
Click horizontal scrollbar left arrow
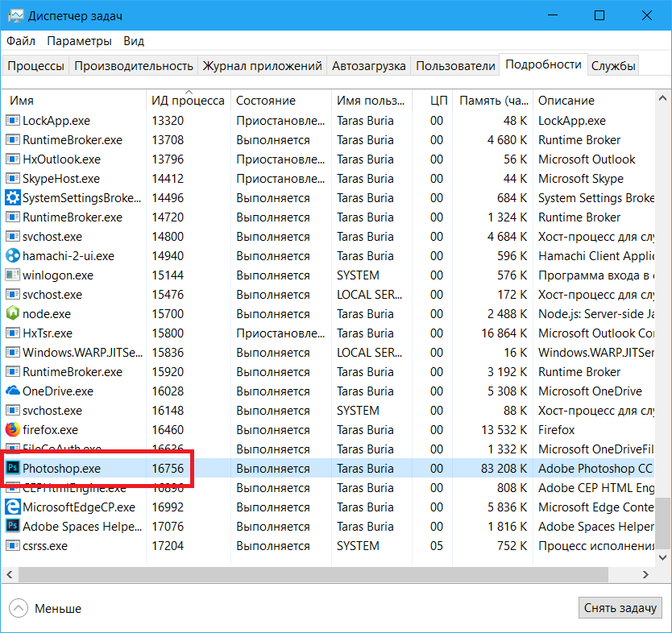pyautogui.click(x=10, y=574)
